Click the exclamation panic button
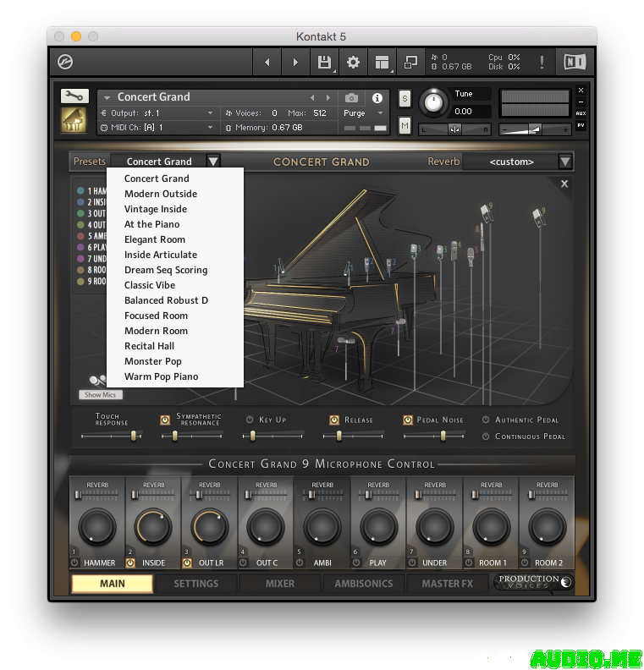Image resolution: width=644 pixels, height=670 pixels. 542,62
